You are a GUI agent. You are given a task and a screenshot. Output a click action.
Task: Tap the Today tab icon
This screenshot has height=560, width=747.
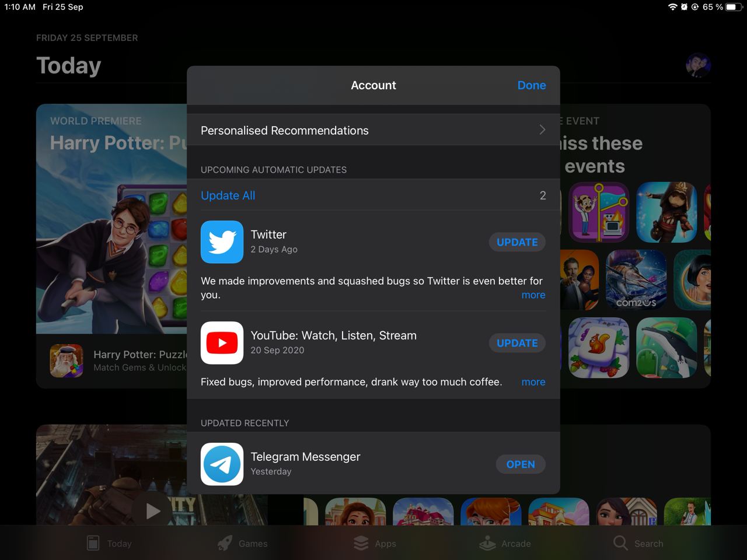tap(93, 543)
